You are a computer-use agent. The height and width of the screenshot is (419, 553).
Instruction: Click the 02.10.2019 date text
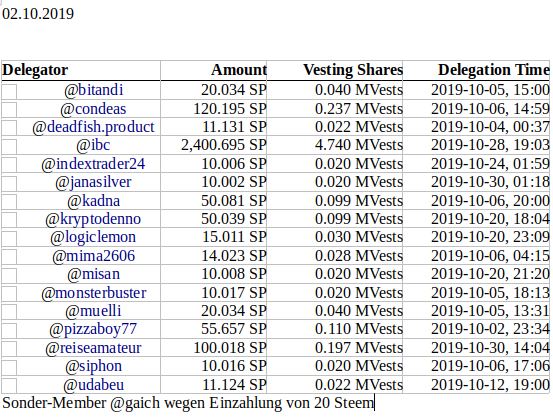38,14
